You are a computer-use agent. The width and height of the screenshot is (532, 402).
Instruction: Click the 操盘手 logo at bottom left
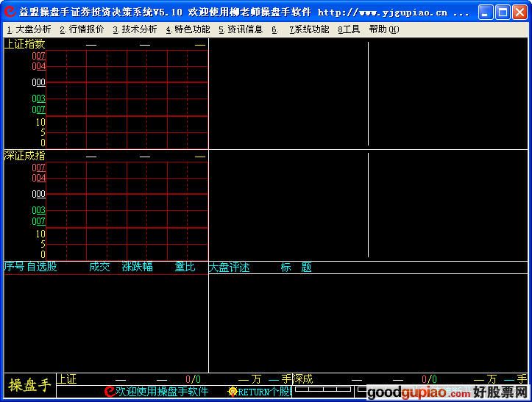[x=29, y=385]
